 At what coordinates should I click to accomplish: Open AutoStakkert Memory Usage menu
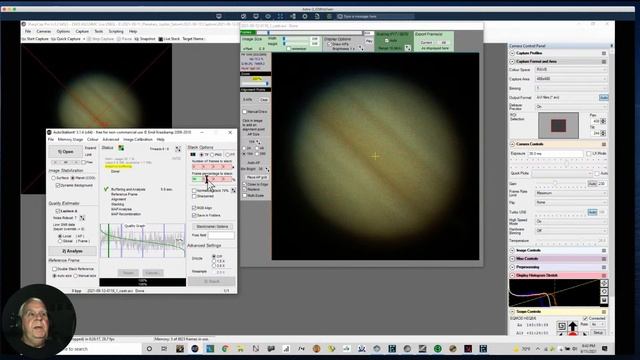(x=70, y=140)
